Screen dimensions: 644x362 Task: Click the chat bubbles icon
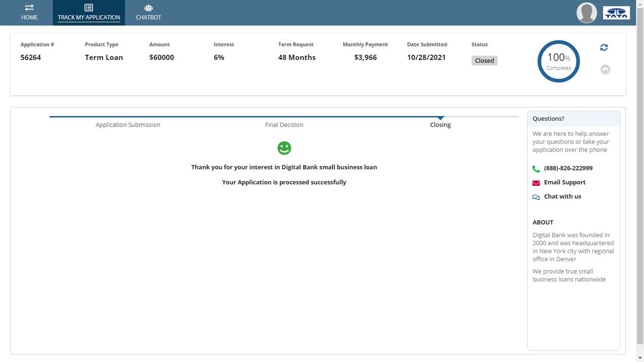[x=536, y=197]
